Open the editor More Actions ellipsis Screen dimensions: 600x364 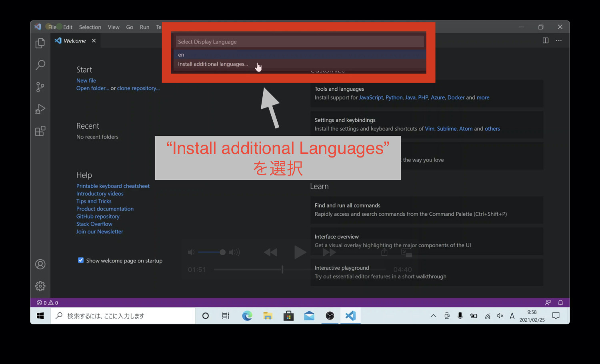[559, 40]
